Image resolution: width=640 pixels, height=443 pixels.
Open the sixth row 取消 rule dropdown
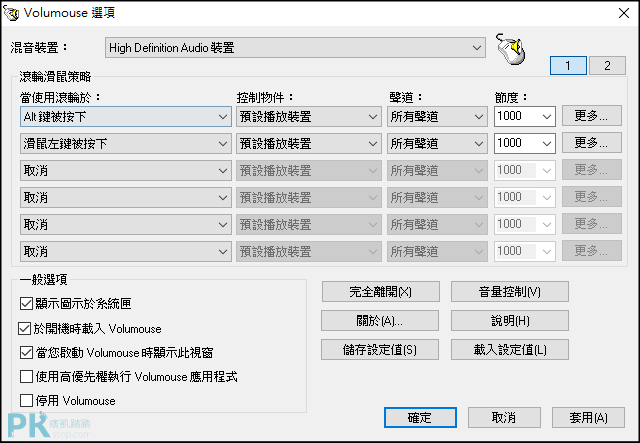126,252
